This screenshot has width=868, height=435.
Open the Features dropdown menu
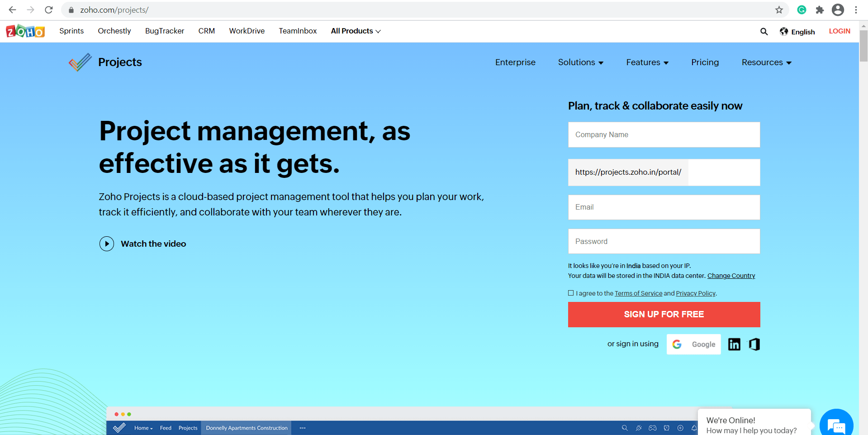click(647, 62)
